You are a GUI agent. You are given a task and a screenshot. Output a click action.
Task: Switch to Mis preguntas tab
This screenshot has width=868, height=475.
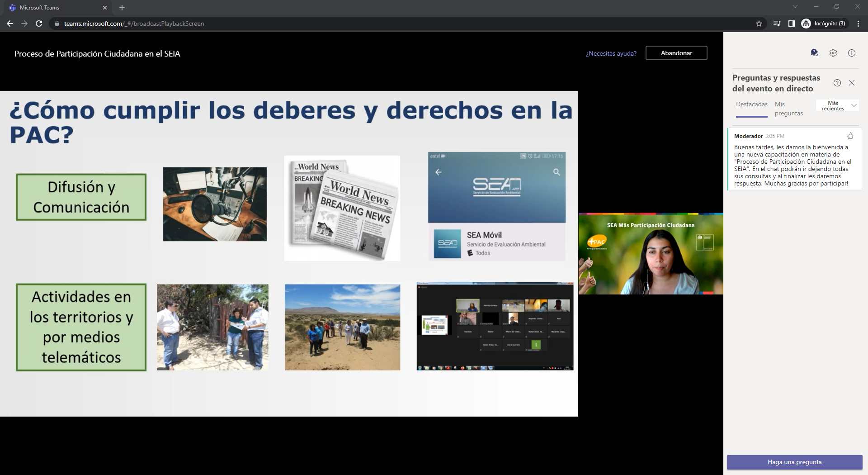point(788,109)
